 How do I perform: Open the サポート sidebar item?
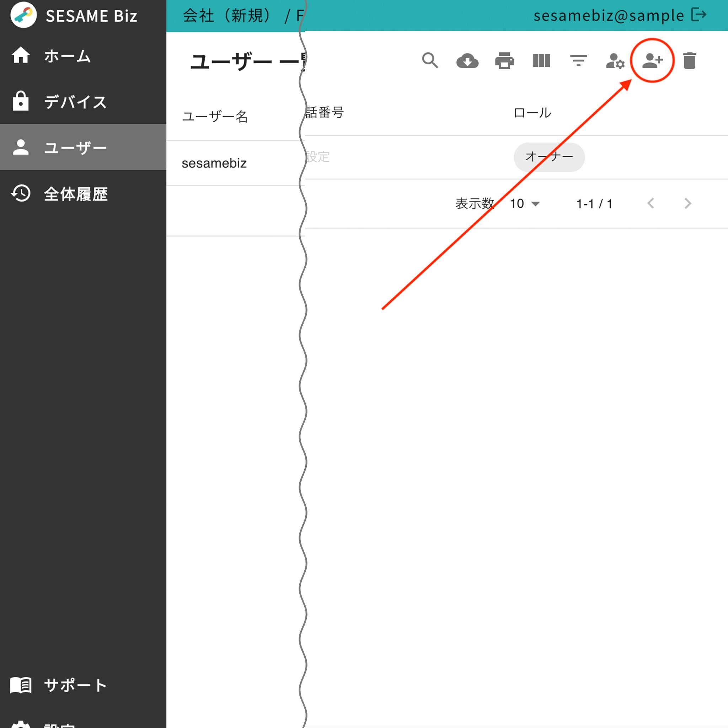coord(83,685)
